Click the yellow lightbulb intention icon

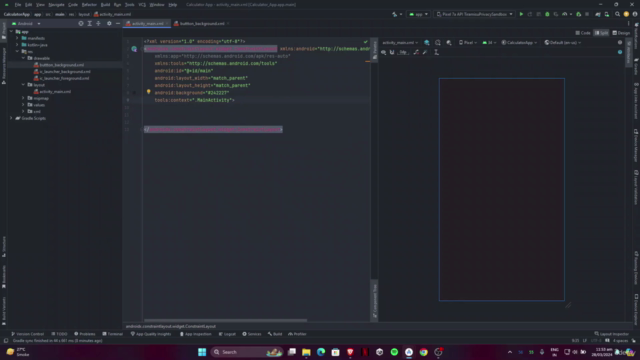149,92
